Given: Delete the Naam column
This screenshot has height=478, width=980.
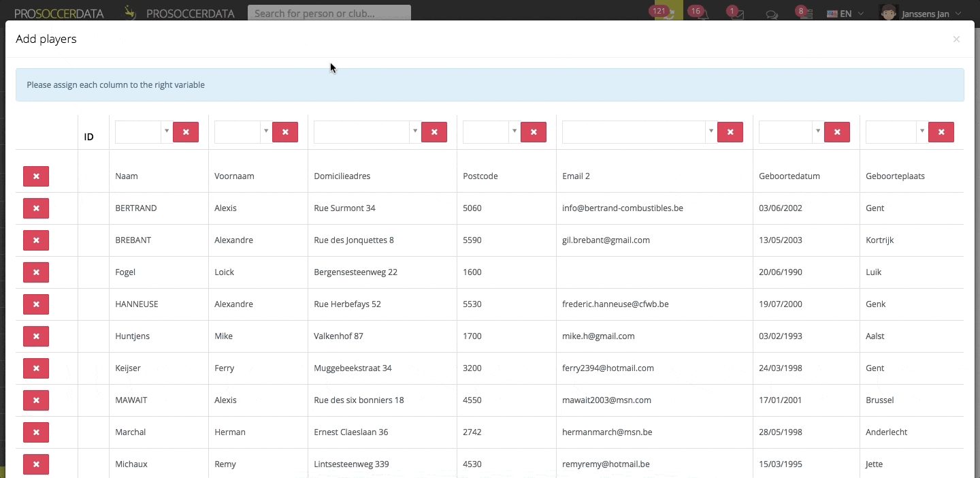Looking at the screenshot, I should click(186, 132).
